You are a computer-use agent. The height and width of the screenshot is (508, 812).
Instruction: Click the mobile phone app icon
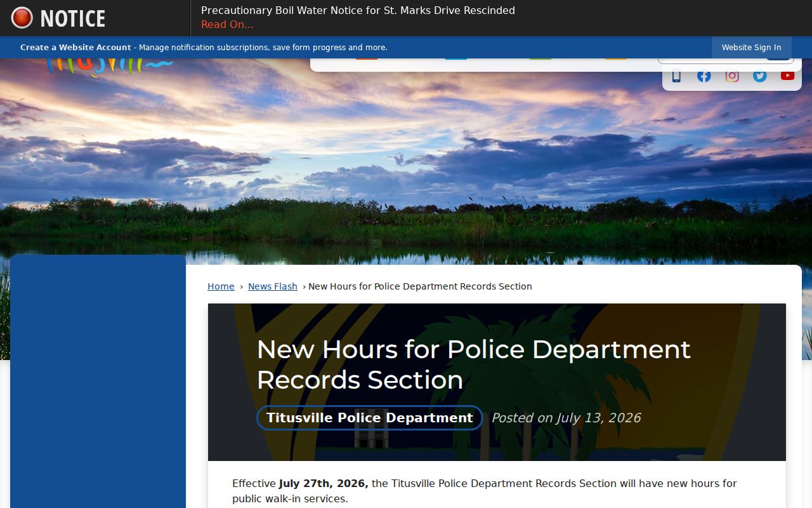[676, 76]
